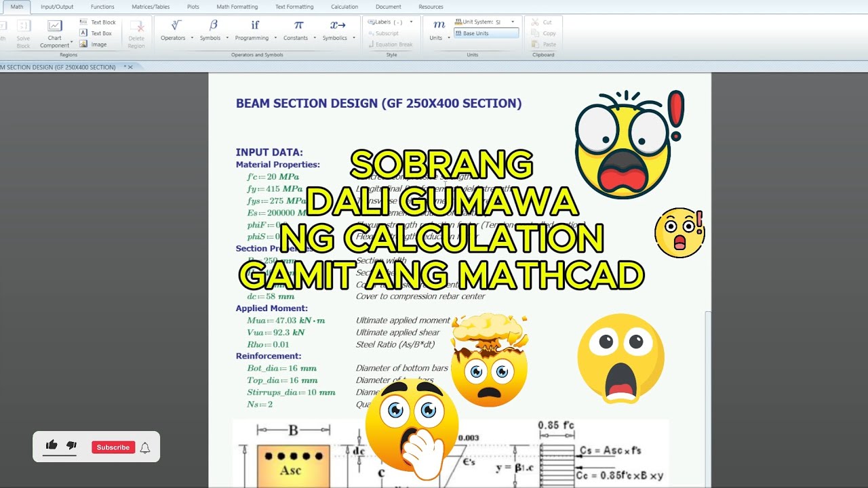Select the Ns:=2 equation
This screenshot has width=868, height=488.
260,405
